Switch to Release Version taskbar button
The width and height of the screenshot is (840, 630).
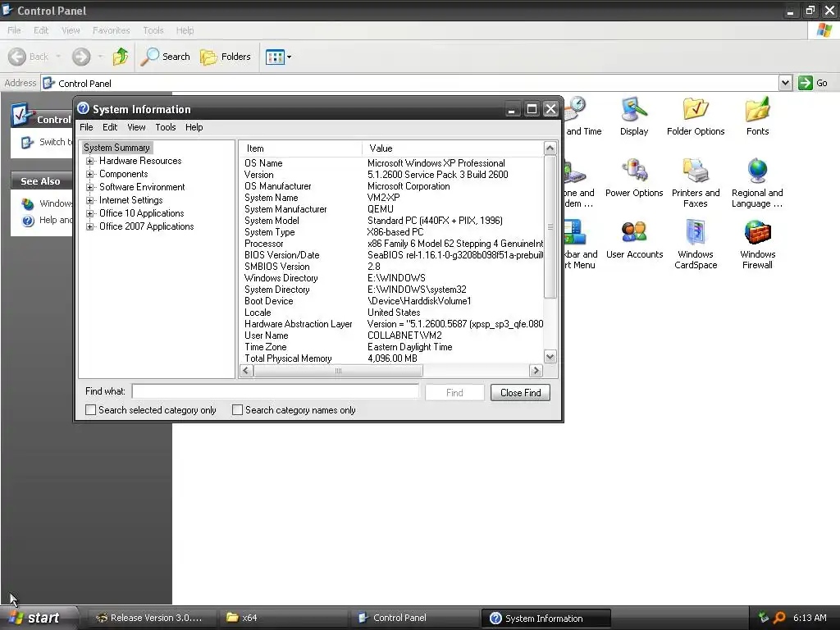(x=152, y=618)
